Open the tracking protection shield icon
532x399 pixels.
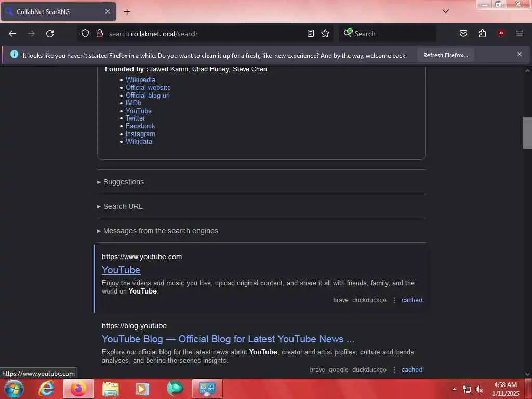click(x=85, y=33)
